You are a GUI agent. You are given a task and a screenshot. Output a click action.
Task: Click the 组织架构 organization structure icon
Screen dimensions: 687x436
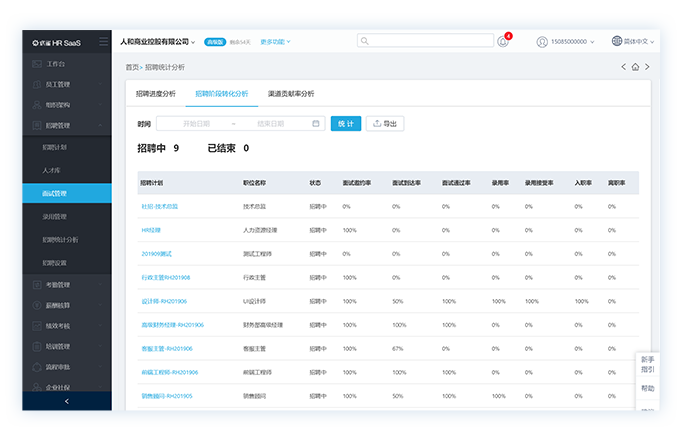click(37, 105)
